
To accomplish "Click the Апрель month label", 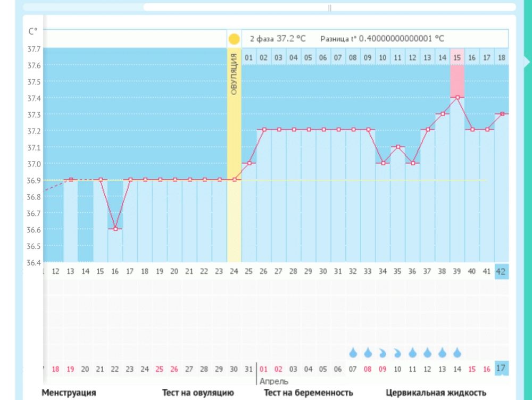I will click(x=274, y=381).
